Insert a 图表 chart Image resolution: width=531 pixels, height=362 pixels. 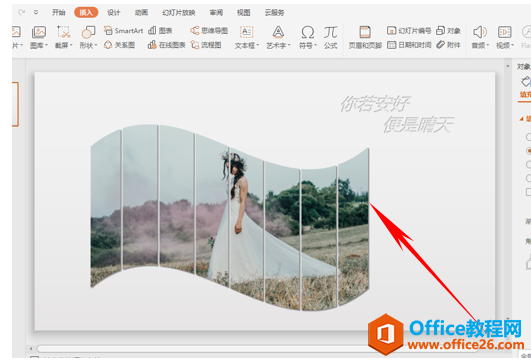(x=161, y=31)
